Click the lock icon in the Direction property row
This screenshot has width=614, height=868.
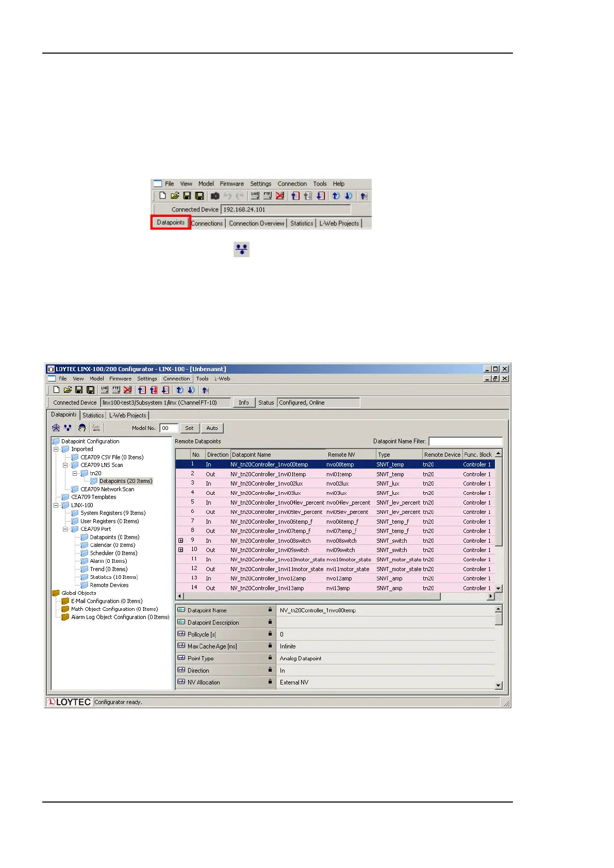[x=270, y=670]
